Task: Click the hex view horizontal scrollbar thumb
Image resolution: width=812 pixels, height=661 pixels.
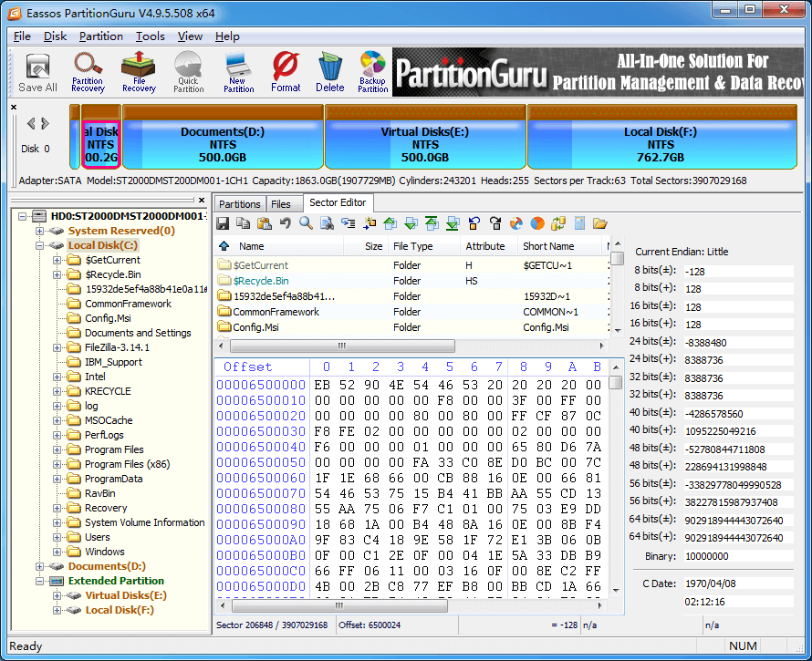Action: point(339,605)
